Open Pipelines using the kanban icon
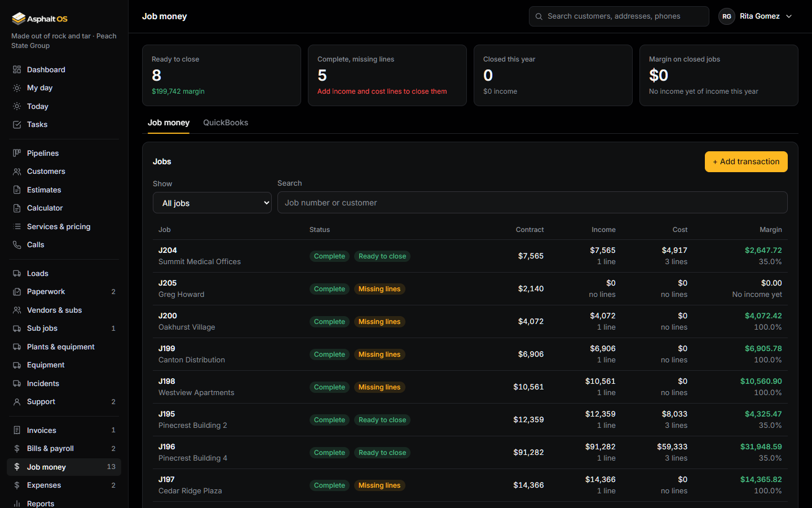The width and height of the screenshot is (812, 508). pos(17,153)
